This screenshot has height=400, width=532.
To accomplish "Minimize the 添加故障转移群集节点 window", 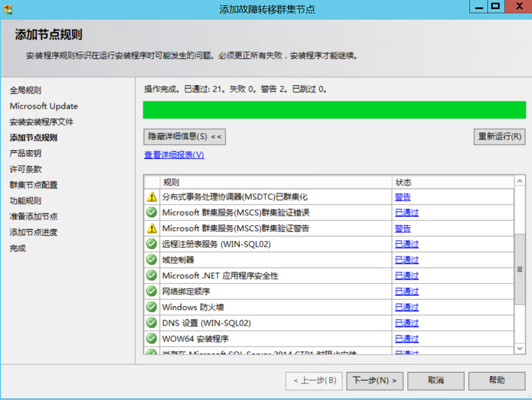I will coord(479,6).
